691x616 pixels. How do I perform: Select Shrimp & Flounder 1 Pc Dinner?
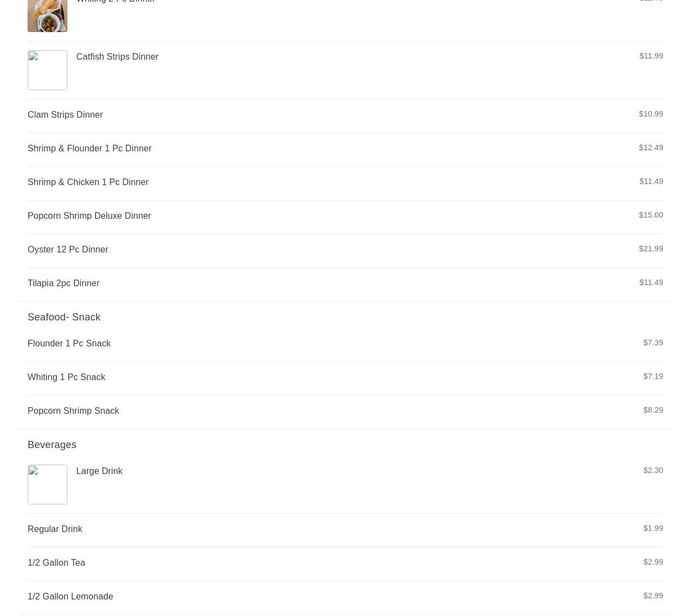(x=345, y=150)
